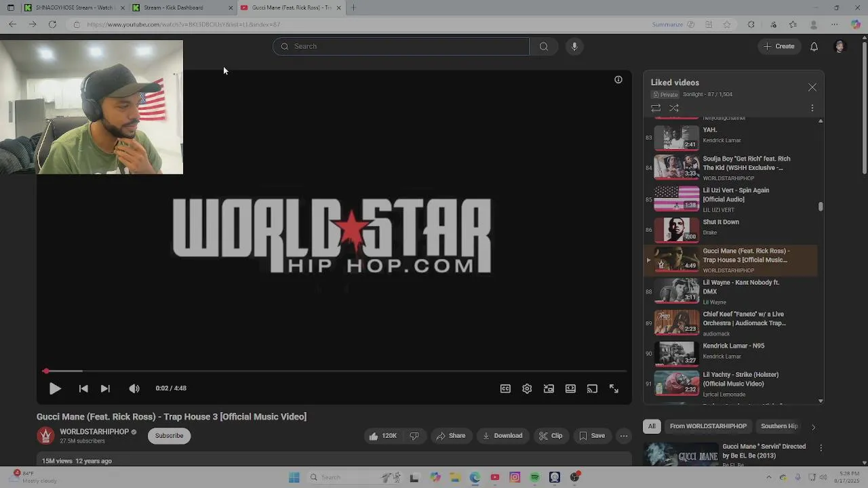Close the Liked videos playlist panel
Viewport: 868px width, 488px height.
(812, 87)
